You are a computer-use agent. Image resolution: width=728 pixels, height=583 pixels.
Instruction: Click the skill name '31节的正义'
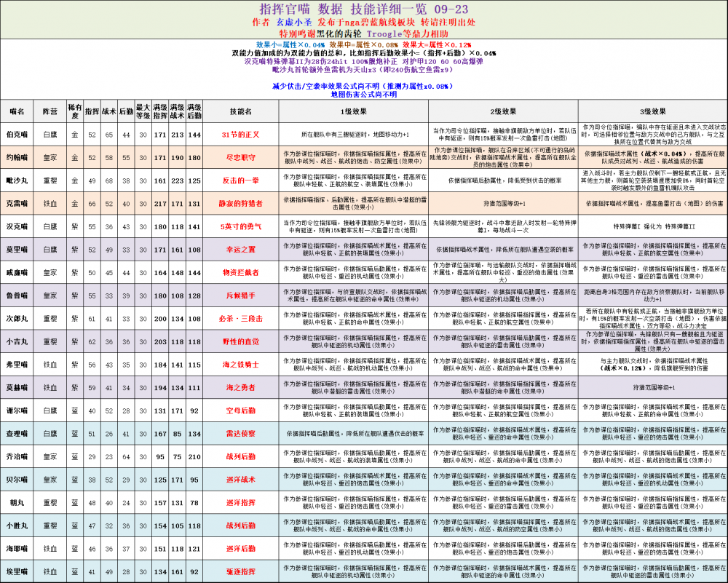pos(240,135)
